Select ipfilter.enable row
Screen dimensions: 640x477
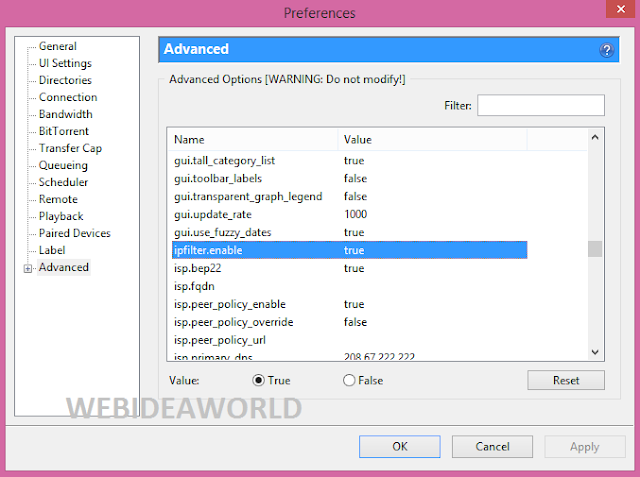tap(350, 250)
